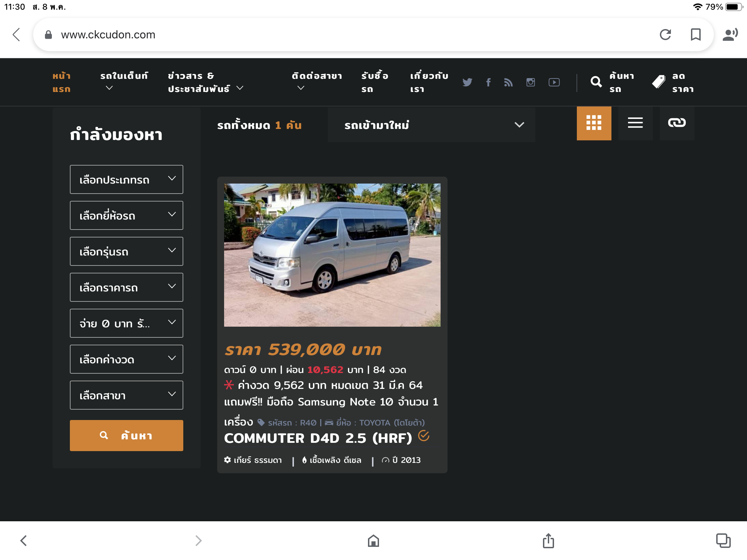Open the เลือกยี่ห้อรถ brand dropdown

[x=127, y=215]
